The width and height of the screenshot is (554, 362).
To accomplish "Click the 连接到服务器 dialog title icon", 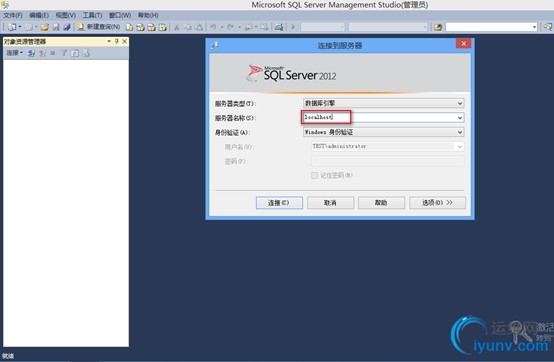I will click(214, 46).
